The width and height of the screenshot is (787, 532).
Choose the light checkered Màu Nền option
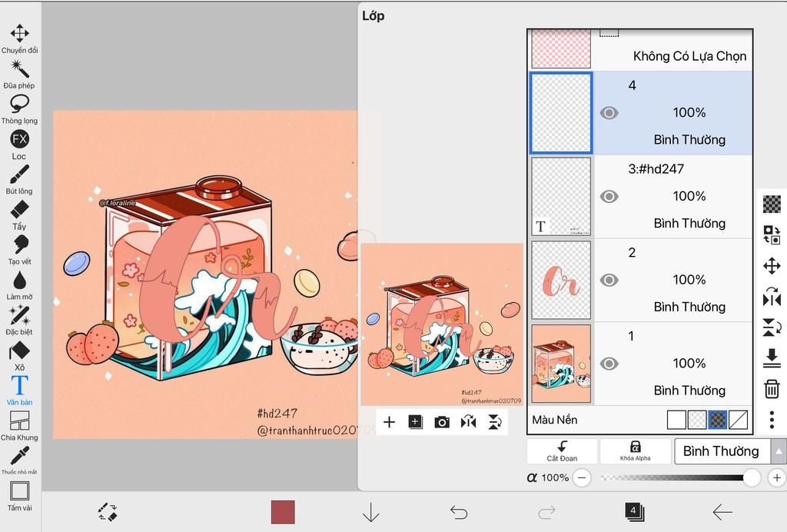click(696, 420)
